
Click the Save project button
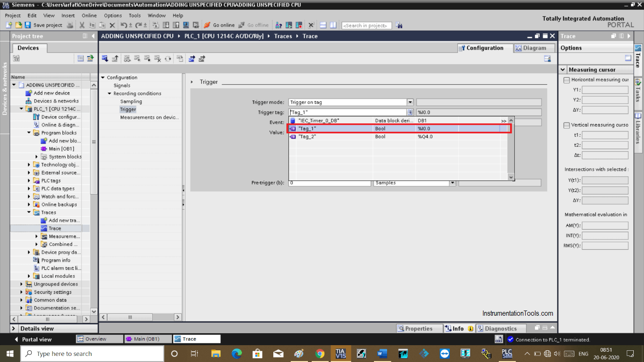[43, 25]
